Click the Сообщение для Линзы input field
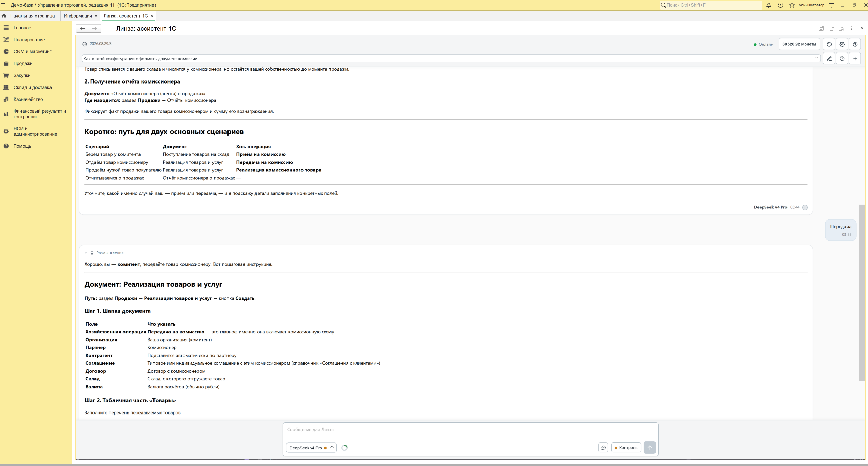This screenshot has width=868, height=466. pyautogui.click(x=470, y=430)
